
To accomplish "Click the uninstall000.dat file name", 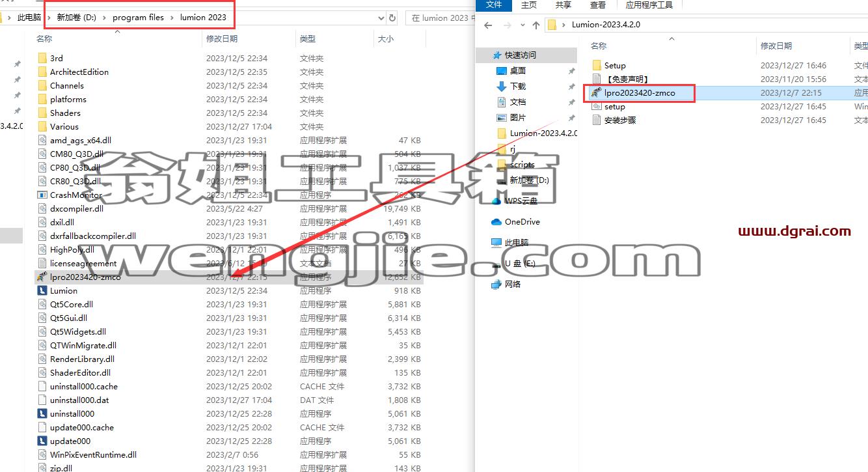I will pyautogui.click(x=79, y=400).
